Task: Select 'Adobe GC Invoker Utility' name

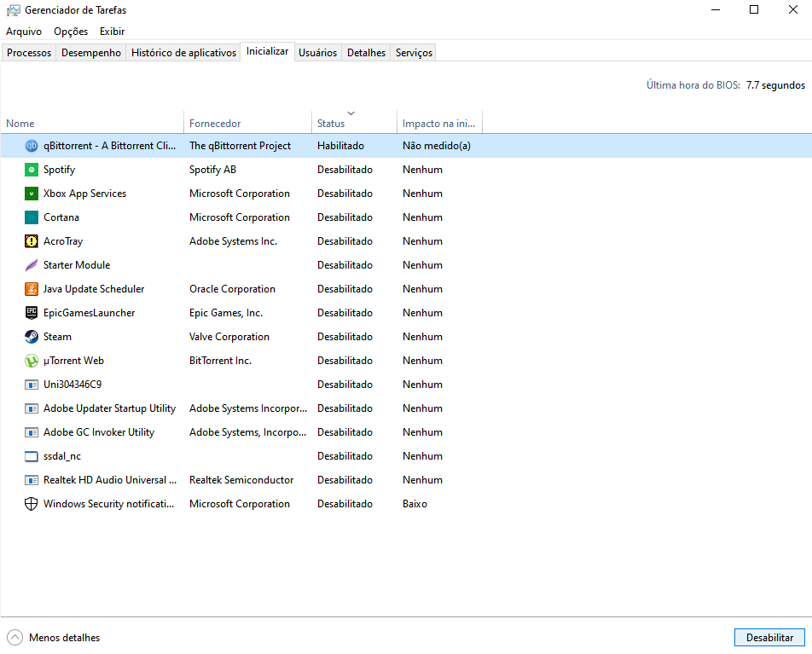Action: coord(99,431)
